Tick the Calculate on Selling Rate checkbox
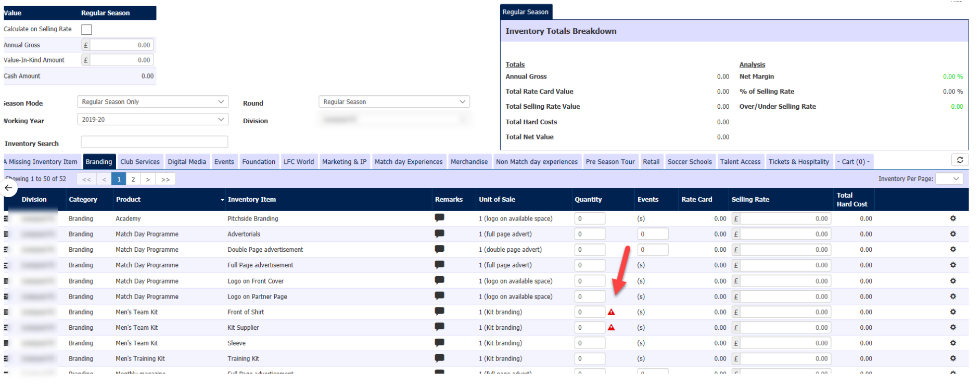Screen dimensions: 980x387 [x=86, y=30]
